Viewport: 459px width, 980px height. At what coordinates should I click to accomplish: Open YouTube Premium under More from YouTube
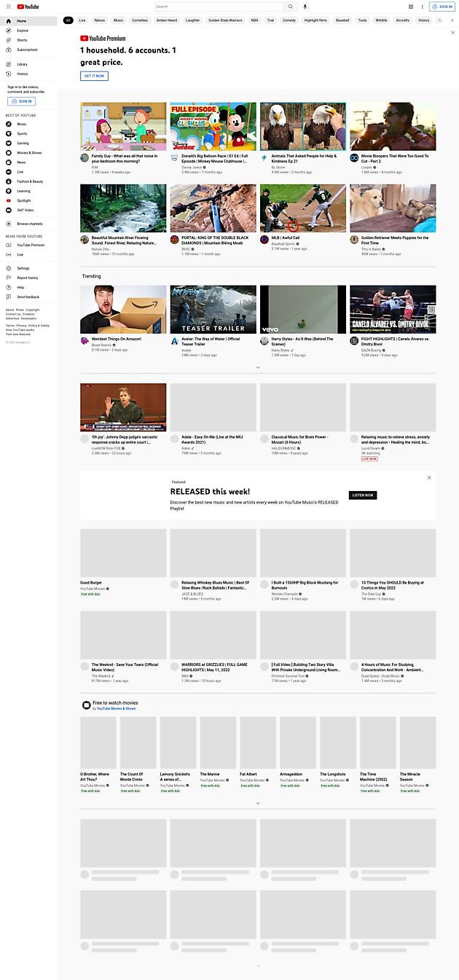click(x=28, y=246)
